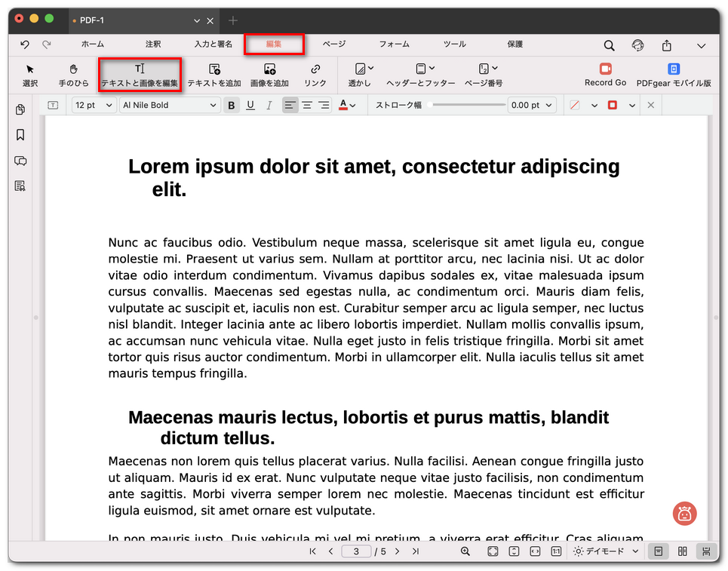This screenshot has height=571, width=728.
Task: Click the undo arrow
Action: (x=25, y=45)
